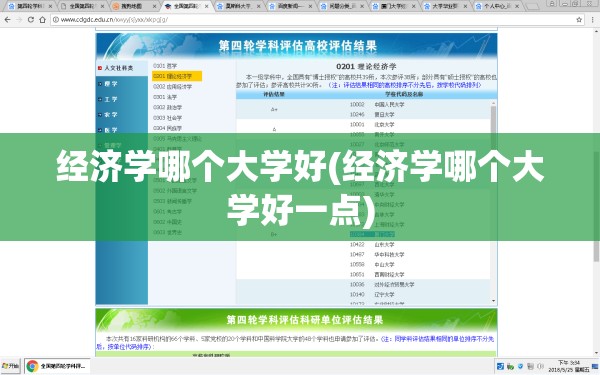Click the volume speaker tray icon

[x=540, y=367]
